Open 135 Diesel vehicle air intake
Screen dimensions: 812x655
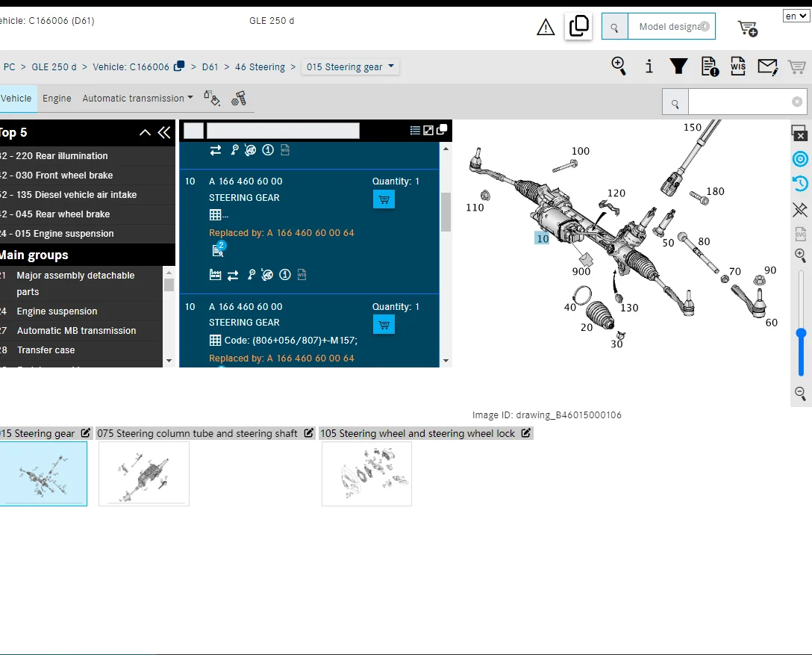[87, 195]
